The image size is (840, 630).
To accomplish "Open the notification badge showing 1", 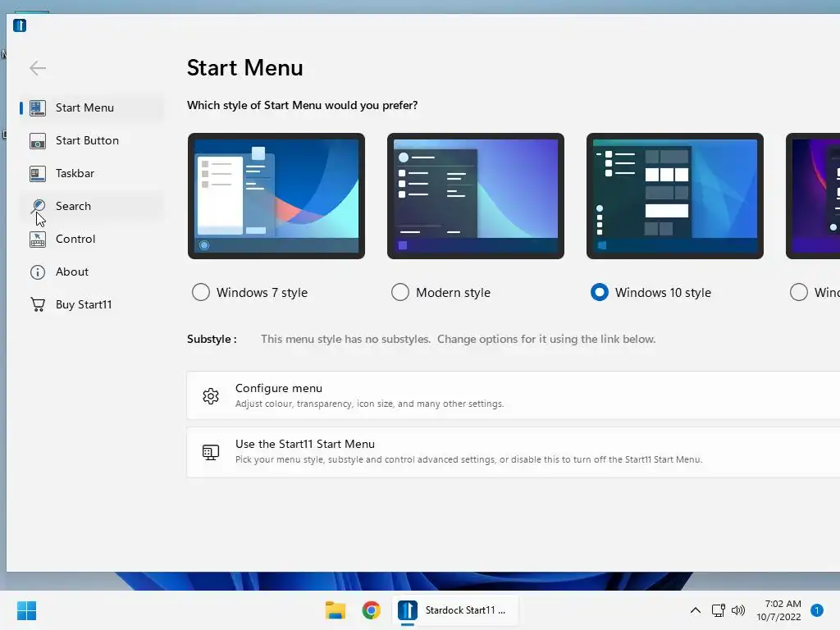I will click(817, 610).
